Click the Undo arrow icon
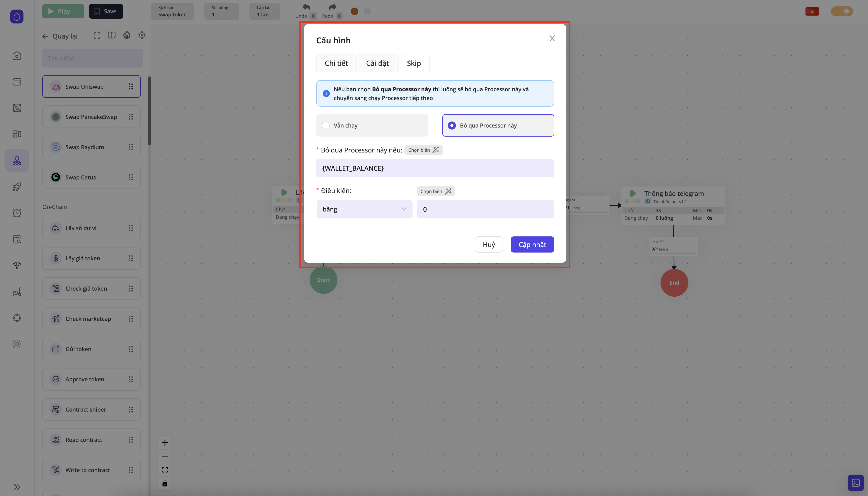 [306, 8]
